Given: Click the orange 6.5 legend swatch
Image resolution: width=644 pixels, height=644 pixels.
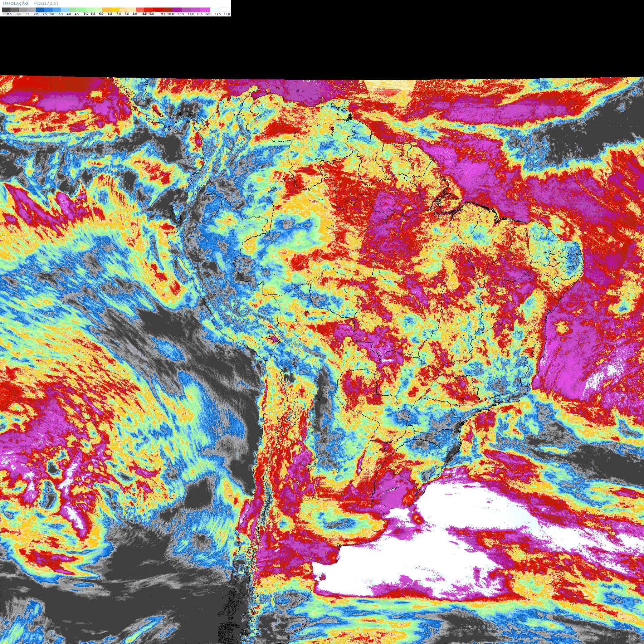Looking at the screenshot, I should [107, 10].
